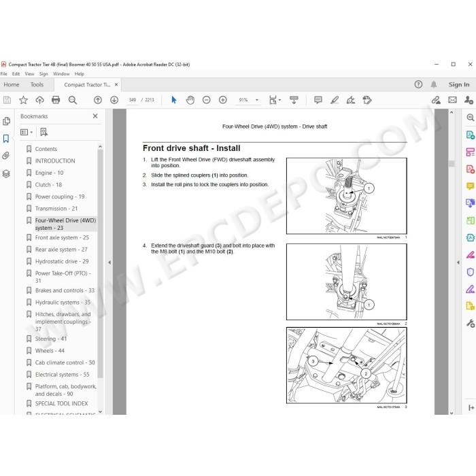Viewport: 476px width, 476px height.
Task: Open the Sign document pen tool
Action: pos(351,100)
